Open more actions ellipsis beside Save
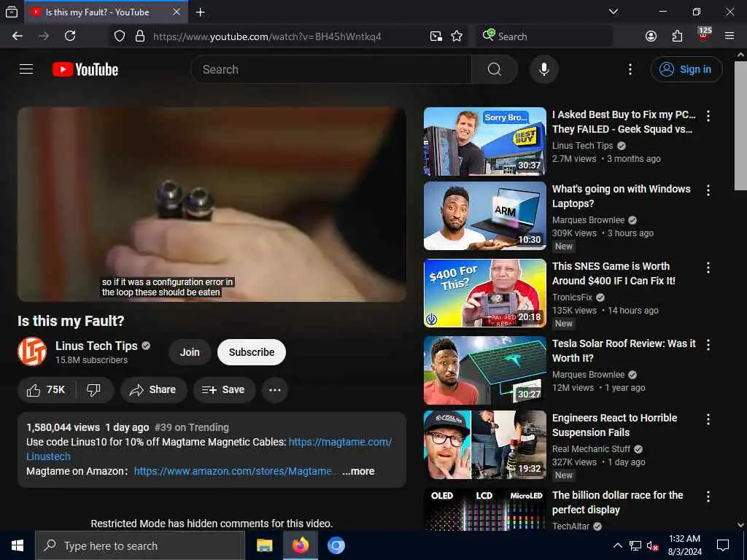Screen dimensions: 747x560 tap(275, 390)
